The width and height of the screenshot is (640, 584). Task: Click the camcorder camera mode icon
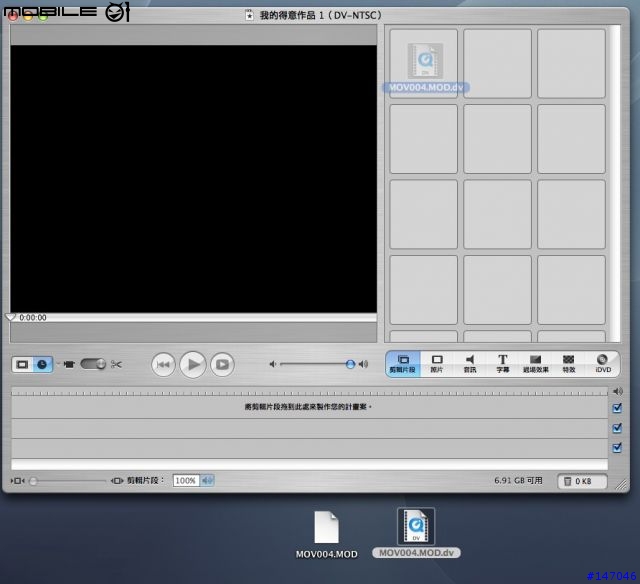click(69, 364)
